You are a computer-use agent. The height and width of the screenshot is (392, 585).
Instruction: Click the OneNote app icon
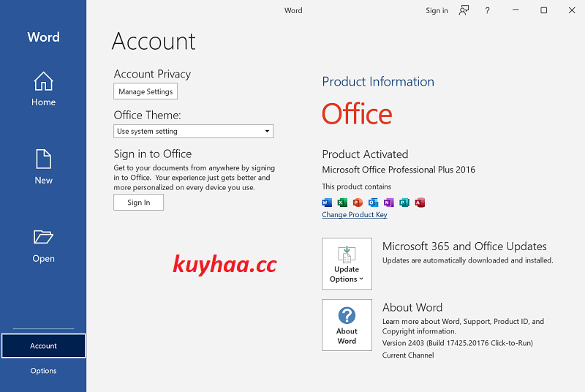click(389, 203)
